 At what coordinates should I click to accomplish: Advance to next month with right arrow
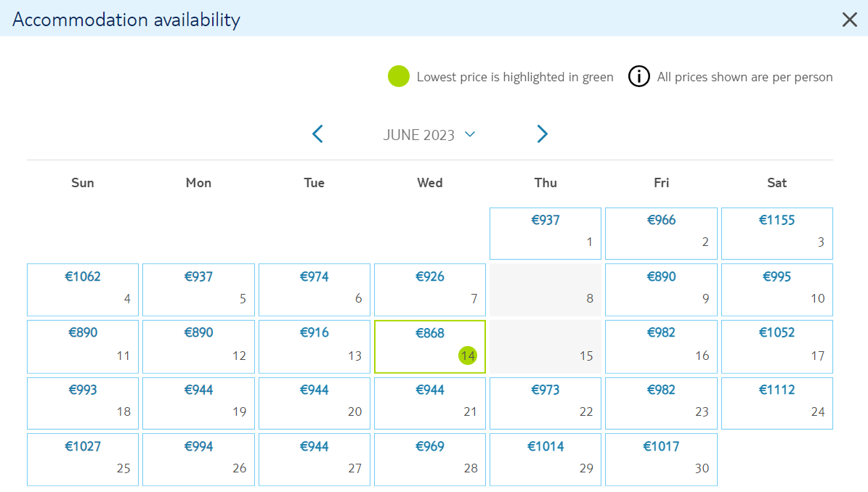click(542, 134)
